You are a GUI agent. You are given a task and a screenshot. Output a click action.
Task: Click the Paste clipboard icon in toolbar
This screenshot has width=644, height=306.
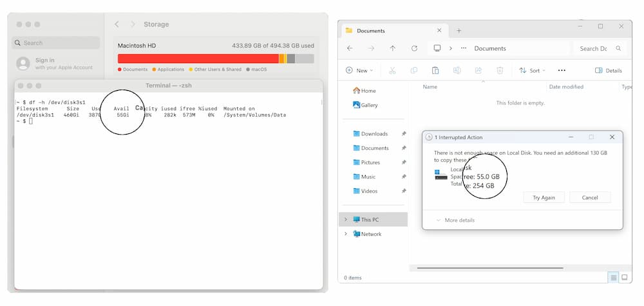(x=435, y=70)
